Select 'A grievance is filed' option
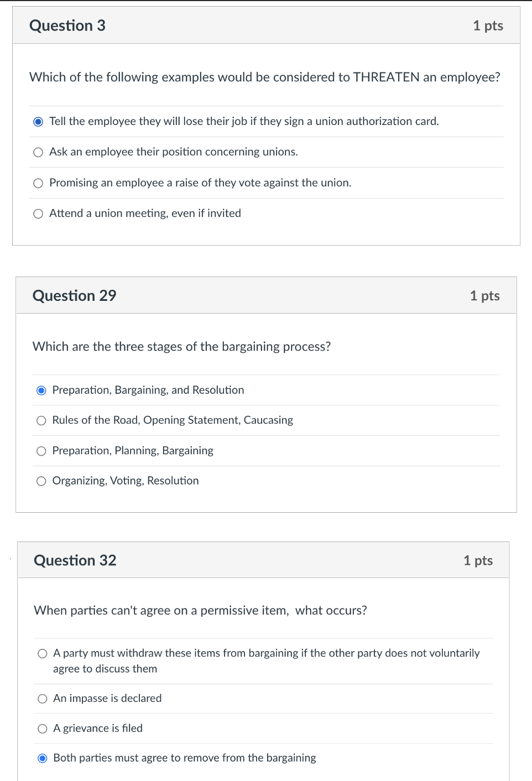532x781 pixels. [43, 728]
